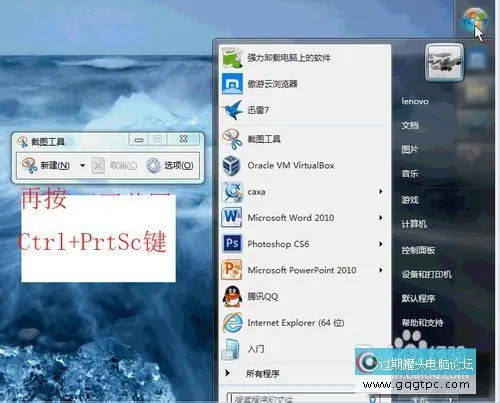Click the gear icon for 选项 in Snipping Tool
Image resolution: width=500 pixels, height=403 pixels.
(154, 165)
